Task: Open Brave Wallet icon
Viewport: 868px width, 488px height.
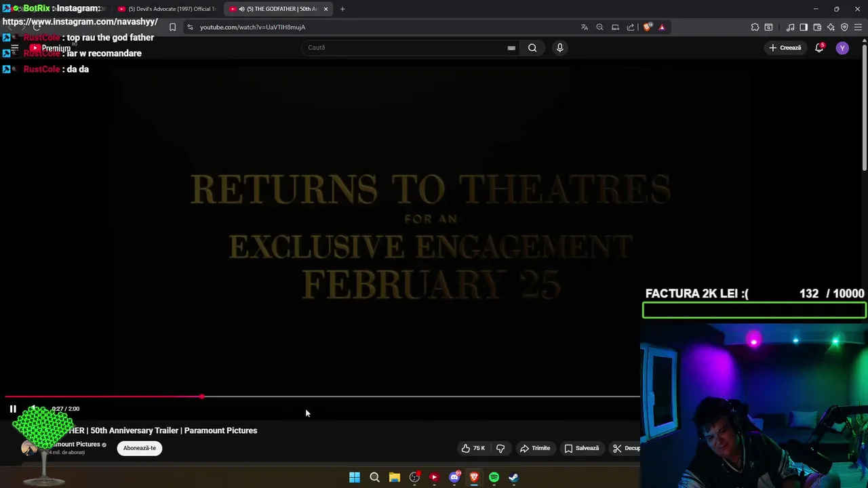Action: point(817,27)
